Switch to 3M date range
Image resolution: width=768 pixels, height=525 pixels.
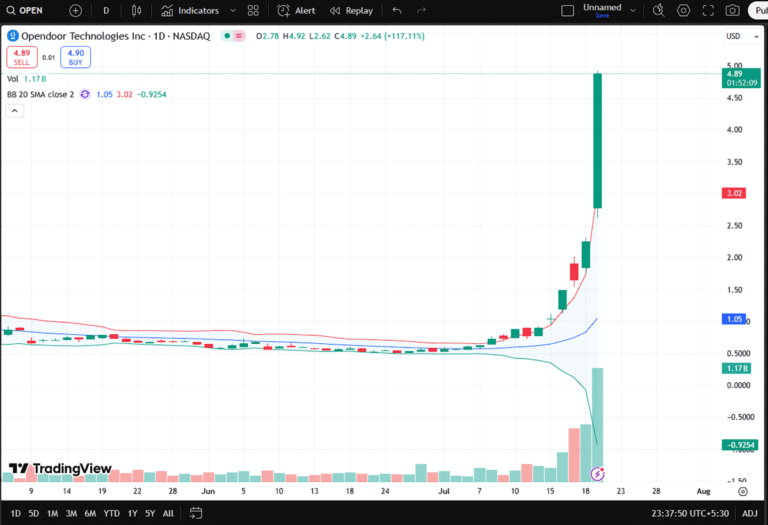point(72,513)
